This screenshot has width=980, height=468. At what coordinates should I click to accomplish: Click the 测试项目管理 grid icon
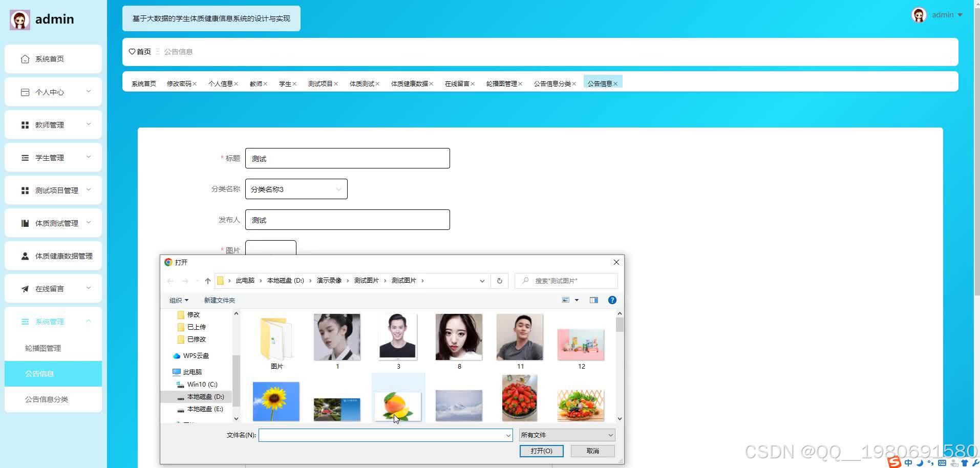pyautogui.click(x=25, y=190)
